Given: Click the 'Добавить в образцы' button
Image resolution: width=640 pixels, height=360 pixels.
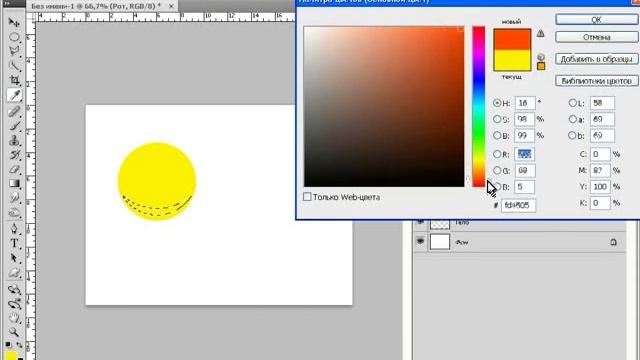Looking at the screenshot, I should pyautogui.click(x=596, y=59).
